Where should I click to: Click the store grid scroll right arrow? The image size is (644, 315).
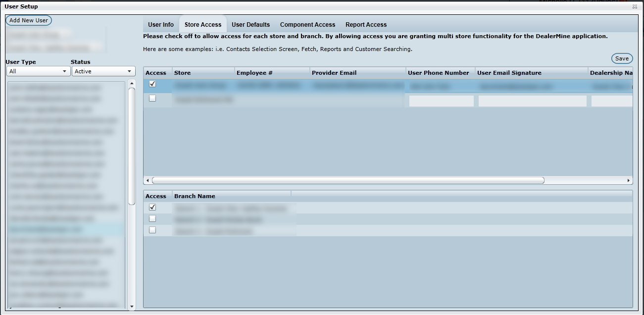coord(629,181)
